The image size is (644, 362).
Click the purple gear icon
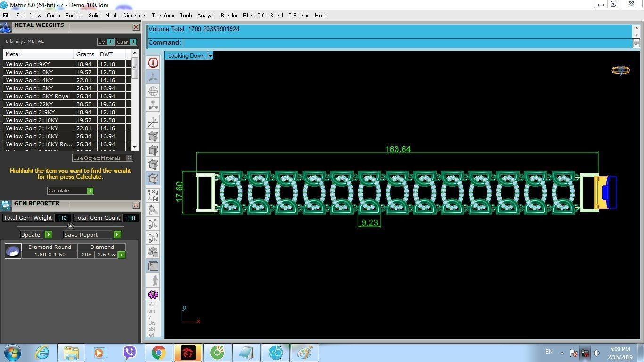pos(153,295)
